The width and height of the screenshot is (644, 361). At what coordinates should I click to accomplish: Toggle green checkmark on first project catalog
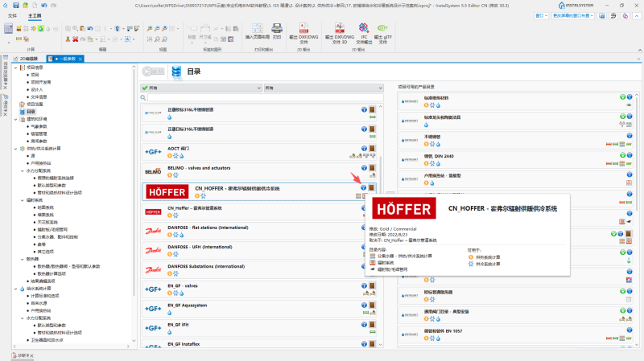(x=622, y=96)
